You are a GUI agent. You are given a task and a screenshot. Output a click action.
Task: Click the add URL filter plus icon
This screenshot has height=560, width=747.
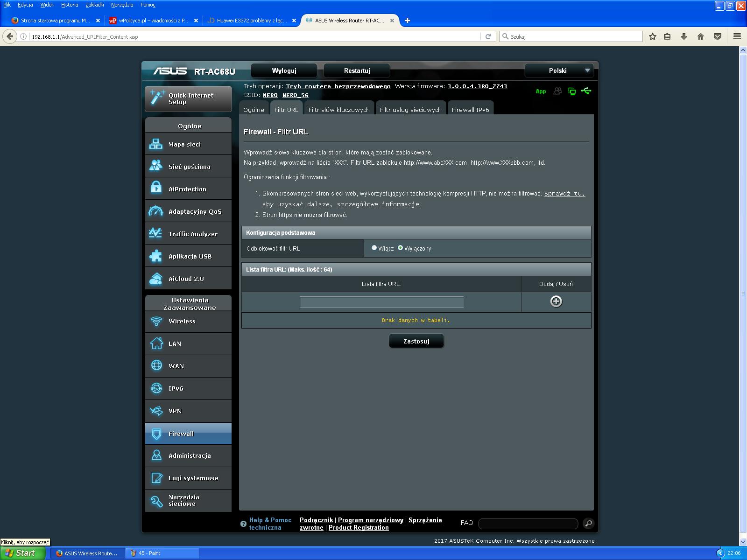556,301
